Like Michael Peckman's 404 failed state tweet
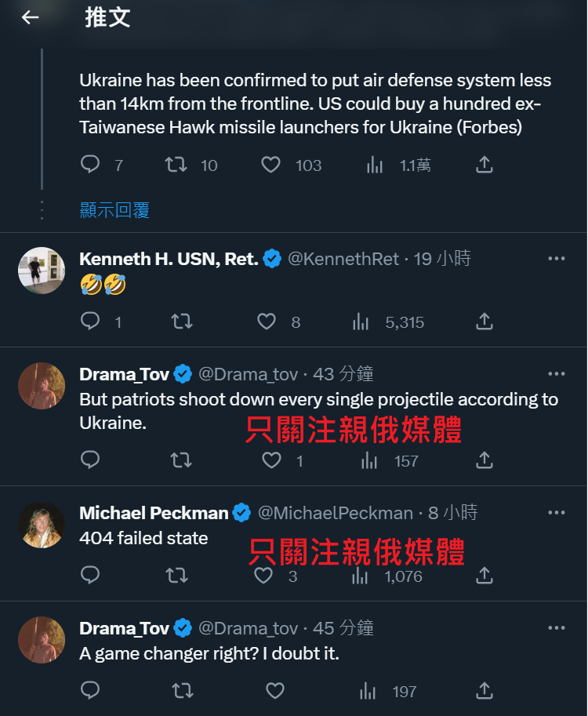 click(x=264, y=576)
